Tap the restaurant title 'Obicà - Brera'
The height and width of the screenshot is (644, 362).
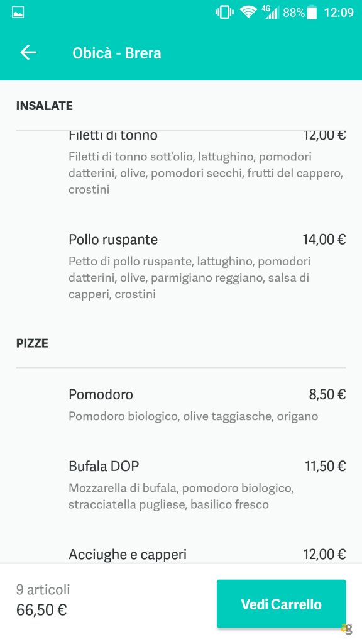116,53
